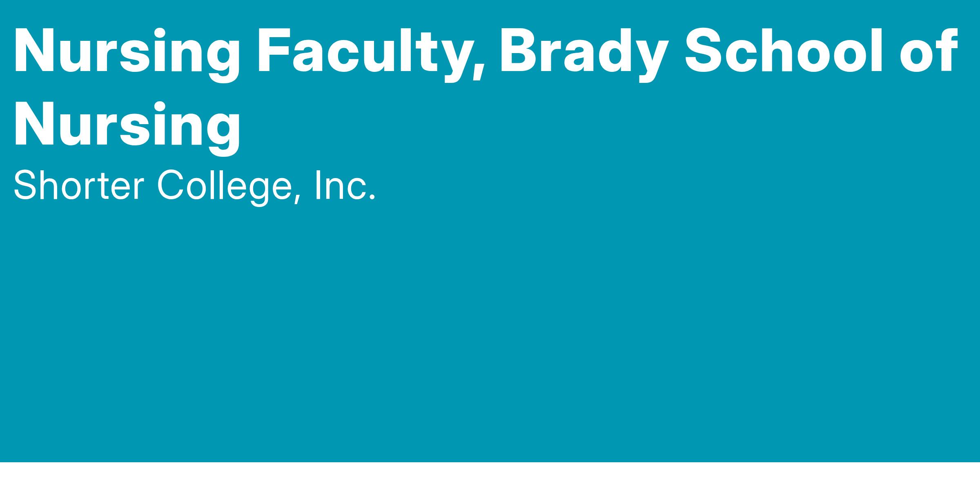Click the white strip beneath the teal banner
The width and height of the screenshot is (980, 479).
(490, 471)
